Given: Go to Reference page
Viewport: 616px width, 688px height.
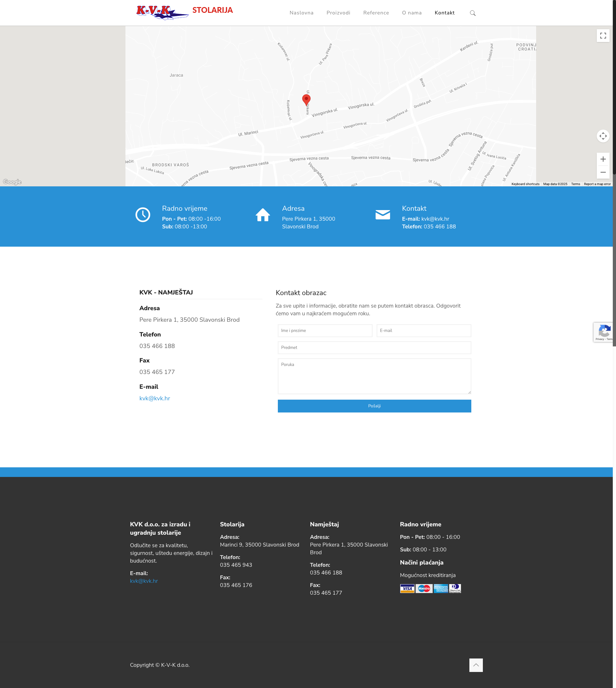Looking at the screenshot, I should [376, 13].
